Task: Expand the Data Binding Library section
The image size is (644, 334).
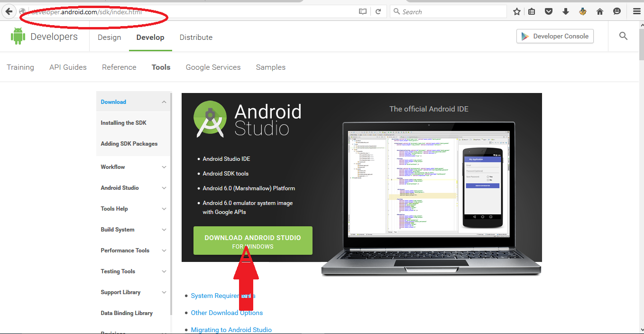Action: pos(127,313)
